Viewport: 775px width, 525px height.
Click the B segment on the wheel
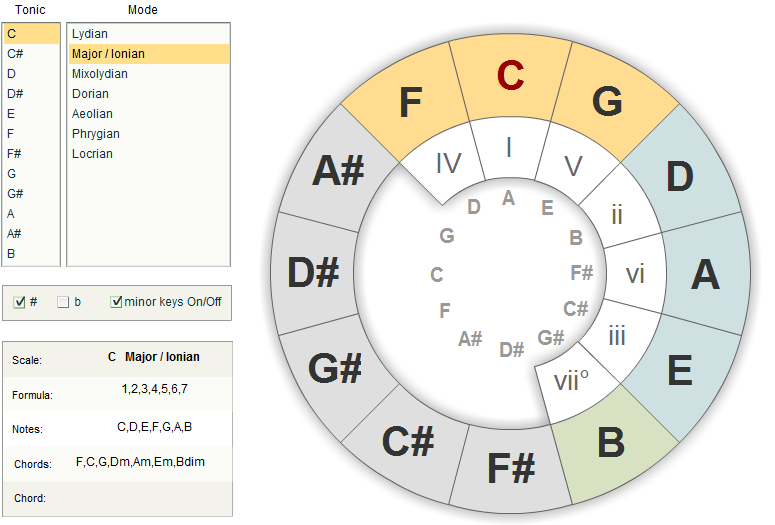click(x=613, y=441)
